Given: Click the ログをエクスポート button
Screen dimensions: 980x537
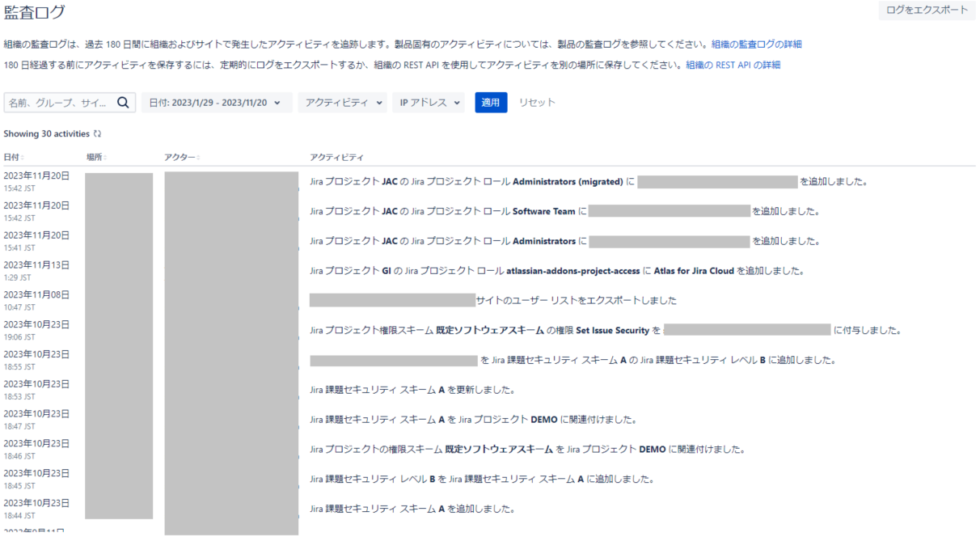Looking at the screenshot, I should point(927,11).
